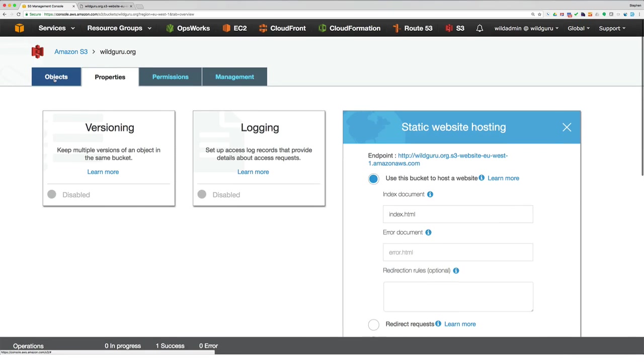Open the Global region dropdown

579,29
